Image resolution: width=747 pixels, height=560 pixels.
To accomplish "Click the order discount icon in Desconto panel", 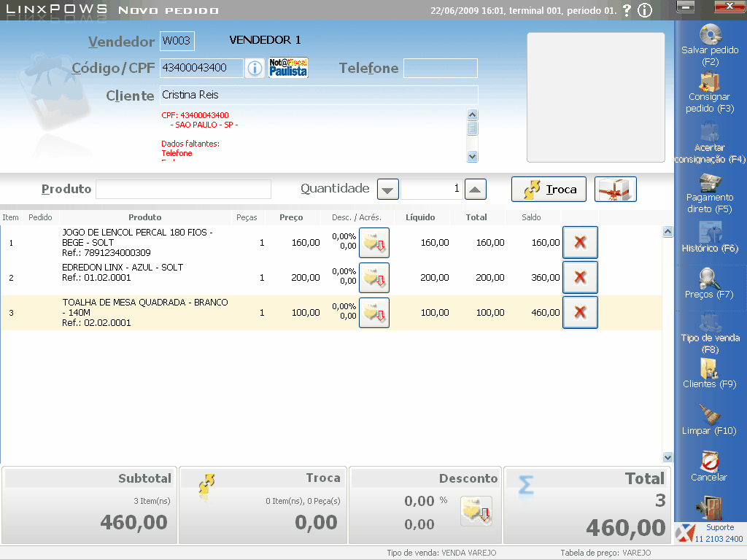I will point(476,511).
